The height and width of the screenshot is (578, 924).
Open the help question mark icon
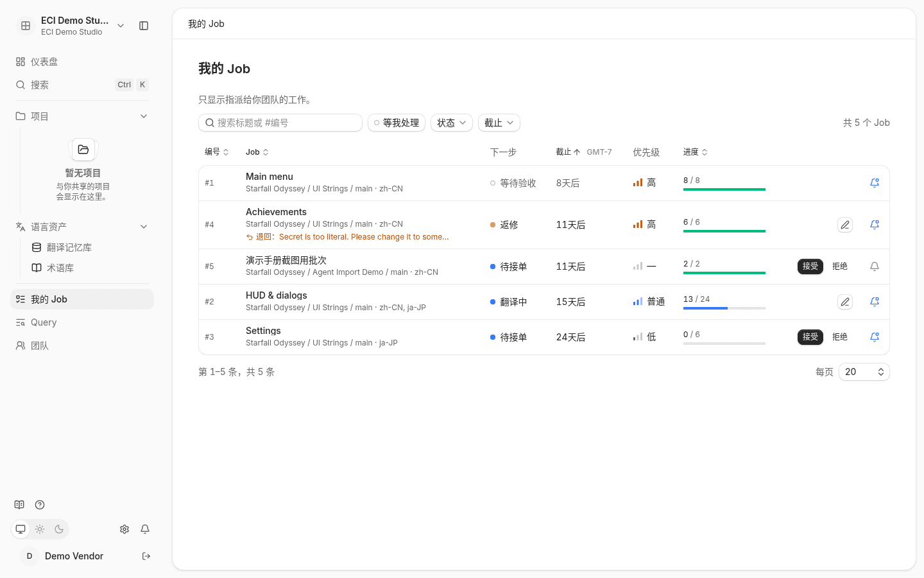(40, 505)
